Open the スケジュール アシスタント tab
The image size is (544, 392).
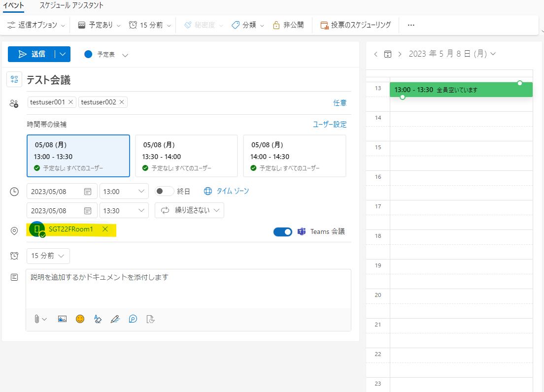71,5
